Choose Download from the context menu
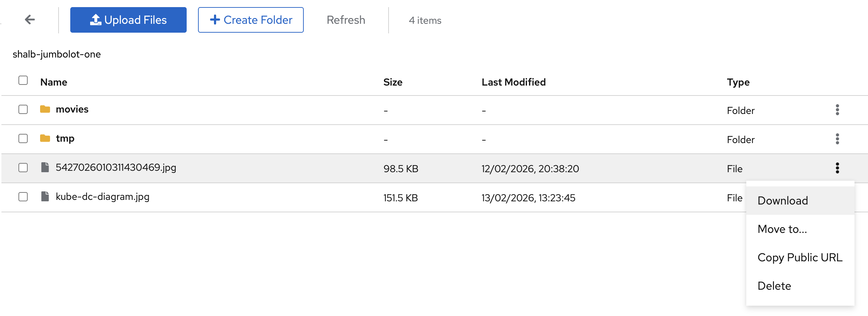This screenshot has height=316, width=868. click(x=782, y=201)
